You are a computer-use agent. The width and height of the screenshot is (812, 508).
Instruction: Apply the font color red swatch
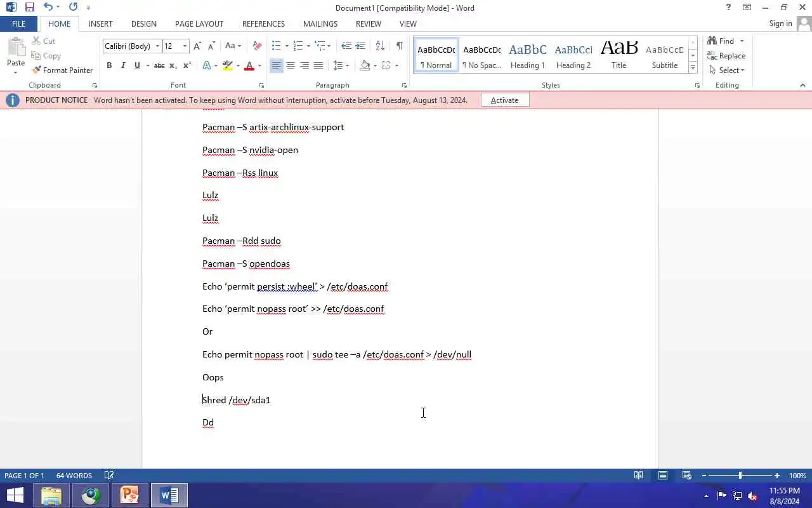point(249,65)
